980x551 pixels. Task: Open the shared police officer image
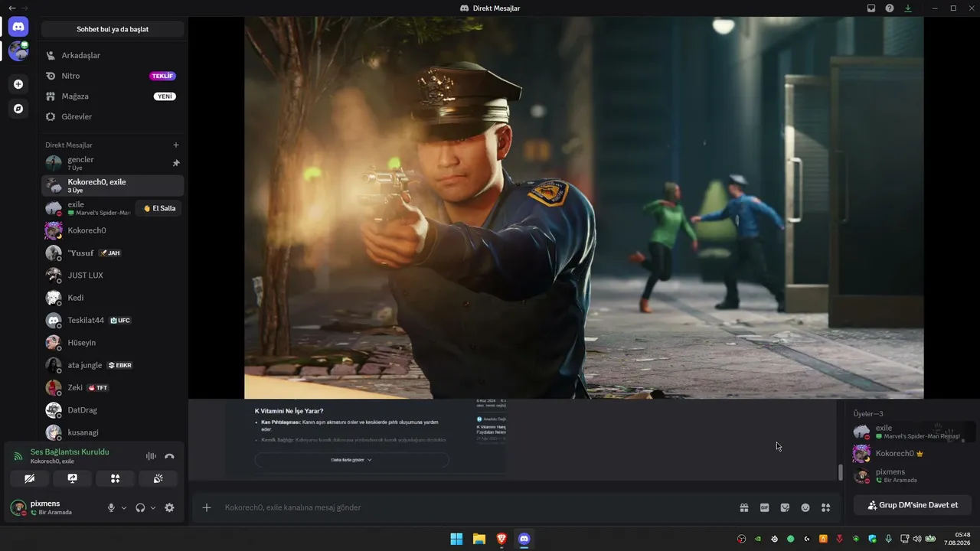click(x=583, y=207)
